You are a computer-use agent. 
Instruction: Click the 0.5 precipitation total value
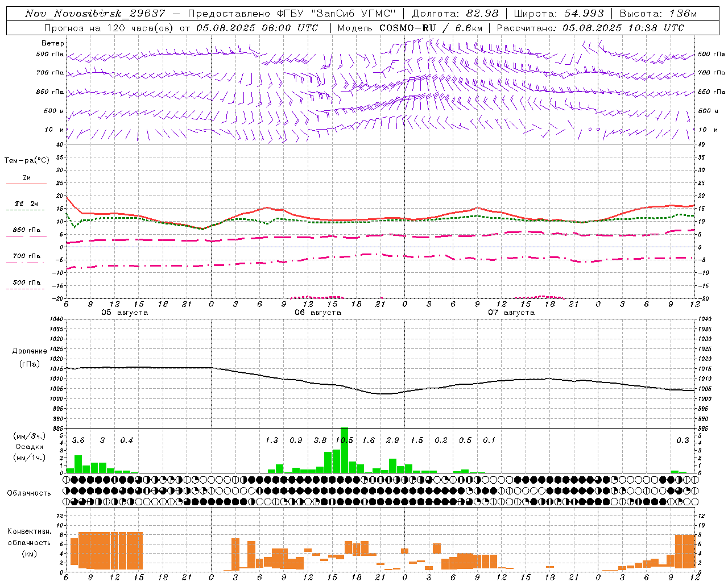pos(465,440)
